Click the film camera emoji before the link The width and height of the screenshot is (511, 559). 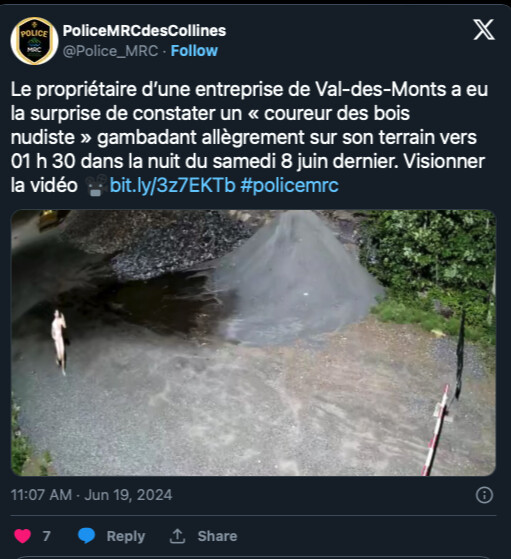point(96,185)
